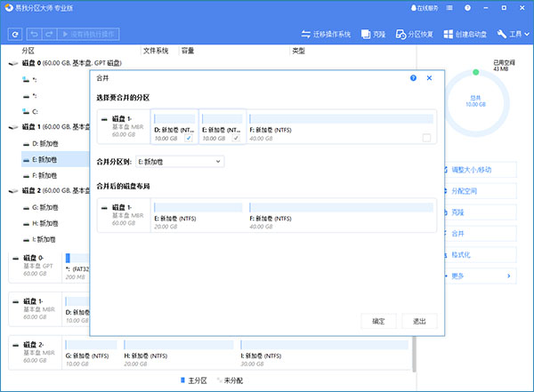Click the 分配空间 action in the right panel
534x392 pixels.
tap(481, 191)
